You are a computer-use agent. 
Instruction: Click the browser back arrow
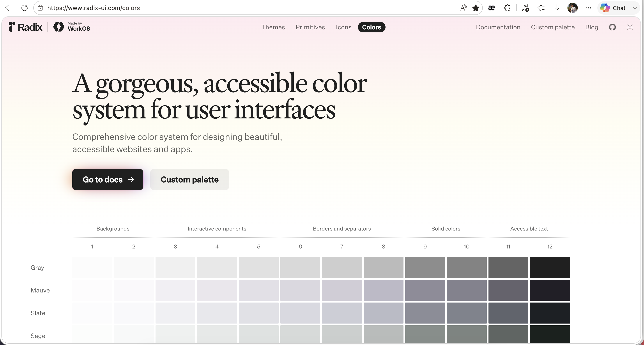[x=9, y=8]
